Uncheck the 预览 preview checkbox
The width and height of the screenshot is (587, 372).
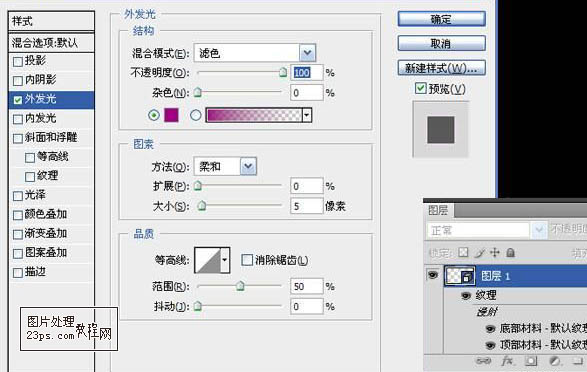coord(421,88)
